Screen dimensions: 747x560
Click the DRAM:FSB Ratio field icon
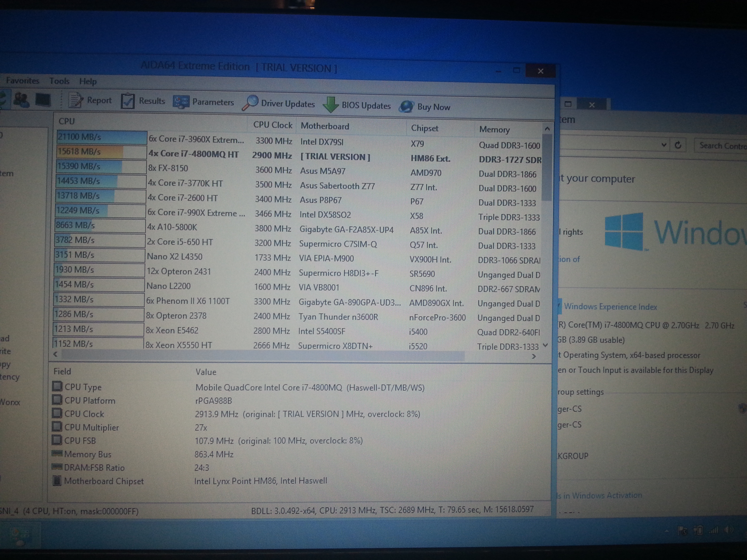click(57, 466)
